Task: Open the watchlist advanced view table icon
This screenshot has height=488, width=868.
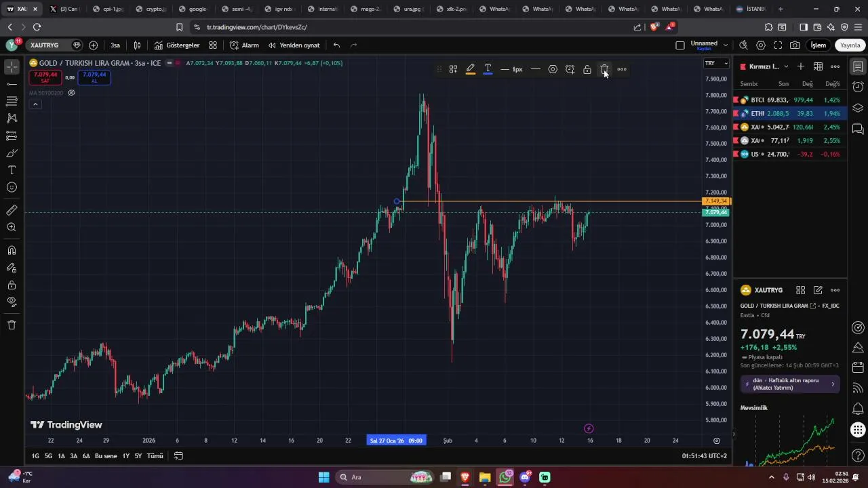Action: tap(818, 66)
